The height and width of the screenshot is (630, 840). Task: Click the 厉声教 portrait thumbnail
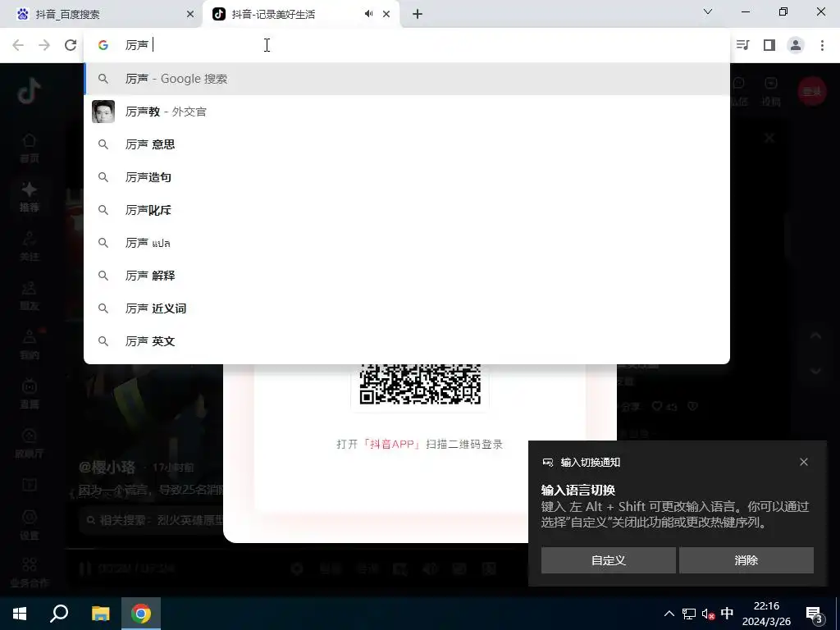[x=103, y=112]
